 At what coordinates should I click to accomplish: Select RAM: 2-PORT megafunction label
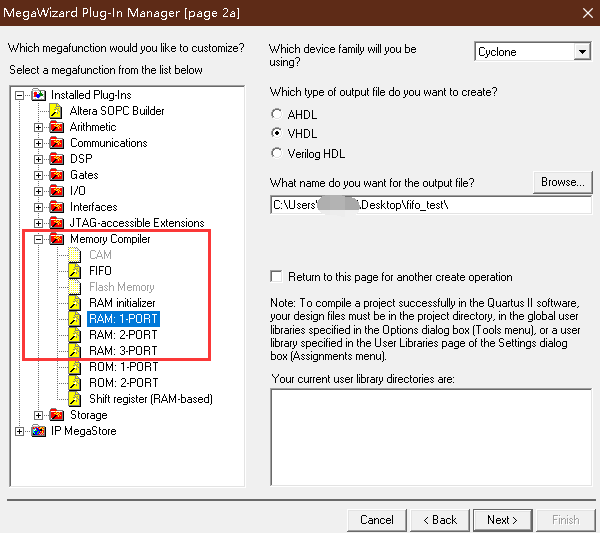[123, 335]
